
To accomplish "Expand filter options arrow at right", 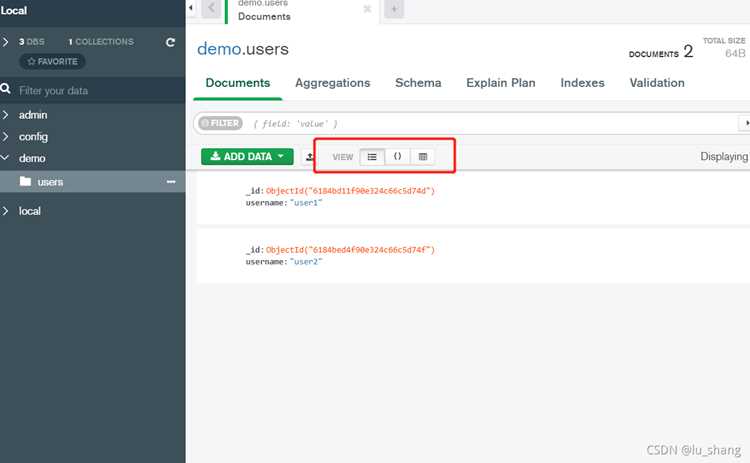I will 745,123.
